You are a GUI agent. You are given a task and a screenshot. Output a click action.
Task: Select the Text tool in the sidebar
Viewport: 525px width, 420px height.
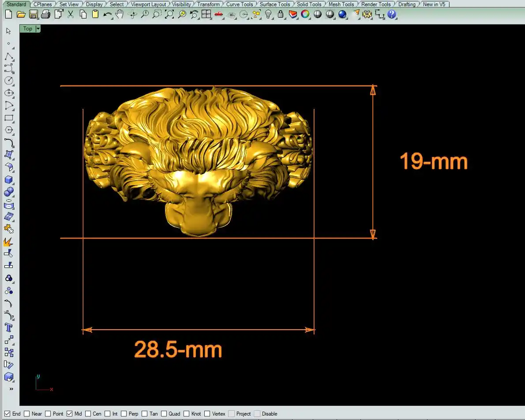point(9,327)
